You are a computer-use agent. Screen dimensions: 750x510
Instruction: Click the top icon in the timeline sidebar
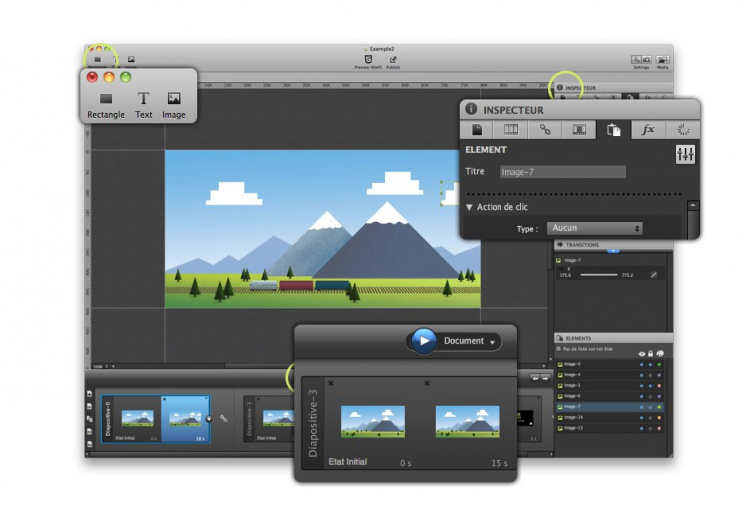tap(89, 394)
